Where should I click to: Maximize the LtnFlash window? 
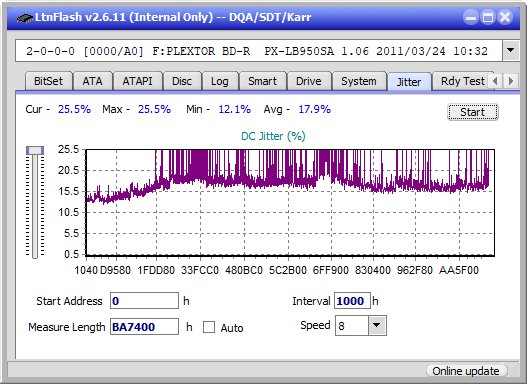point(488,17)
